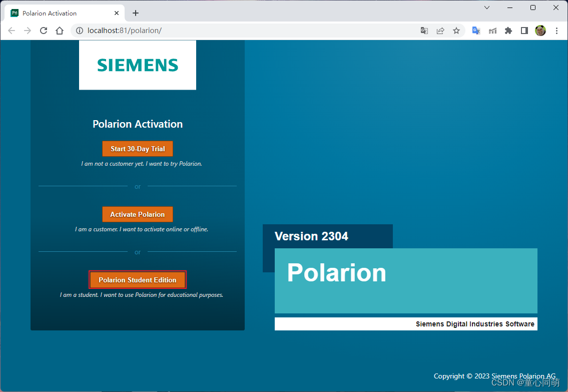Click the browser forward arrow
The height and width of the screenshot is (392, 568).
(x=28, y=31)
